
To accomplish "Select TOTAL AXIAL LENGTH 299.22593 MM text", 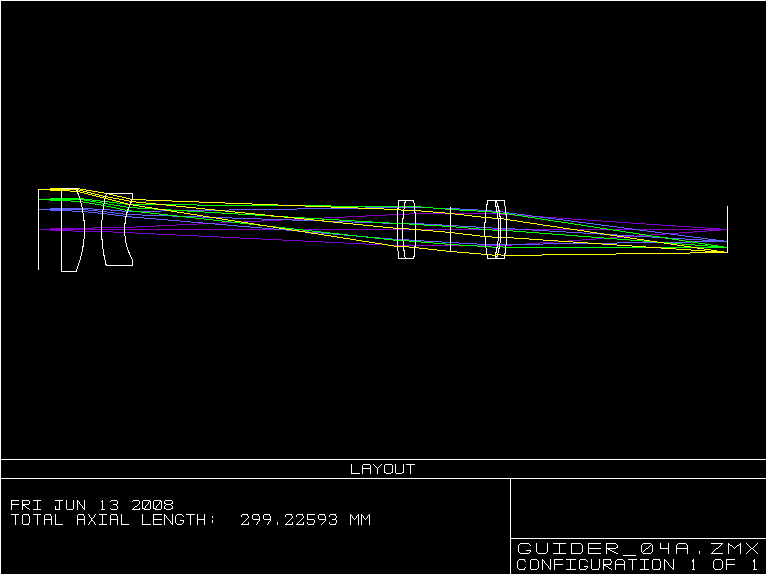I will click(x=190, y=520).
